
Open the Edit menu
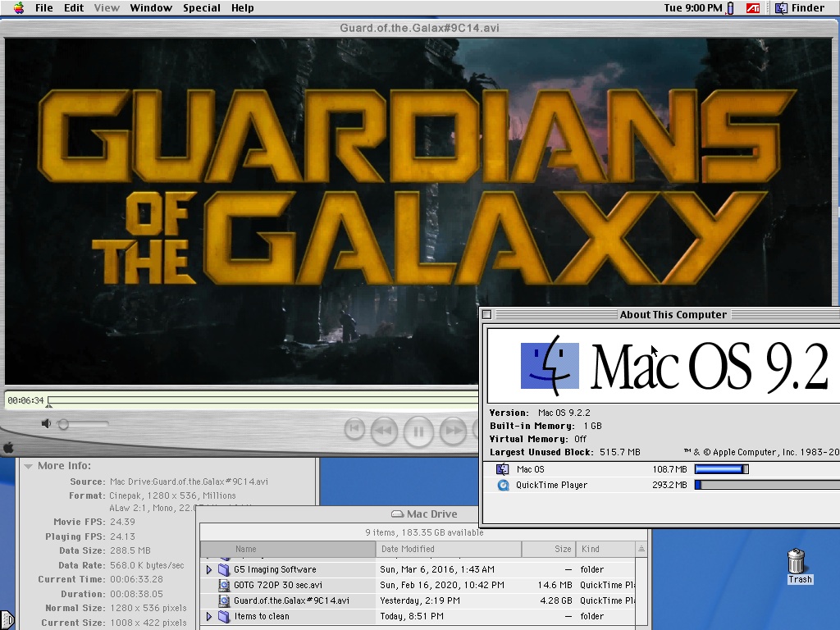(x=74, y=8)
